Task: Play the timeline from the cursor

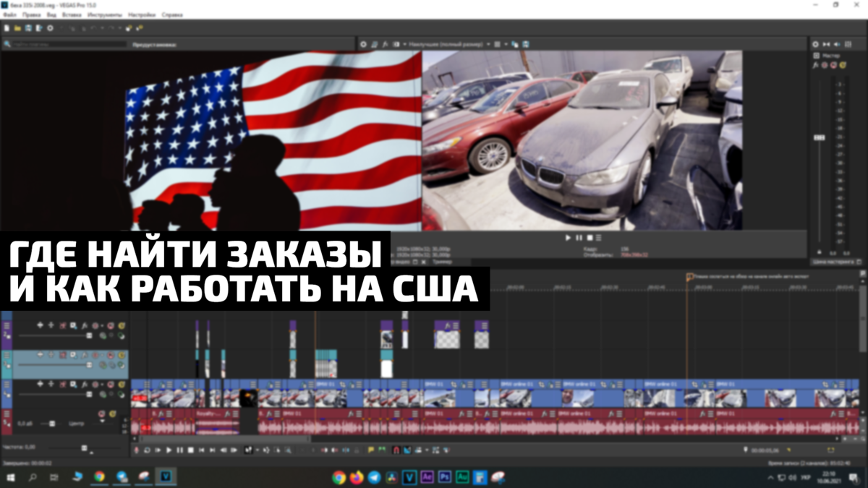Action: [169, 450]
